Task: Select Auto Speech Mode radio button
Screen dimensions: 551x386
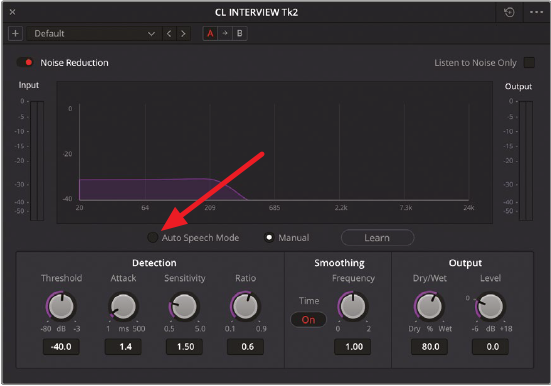Action: 153,238
